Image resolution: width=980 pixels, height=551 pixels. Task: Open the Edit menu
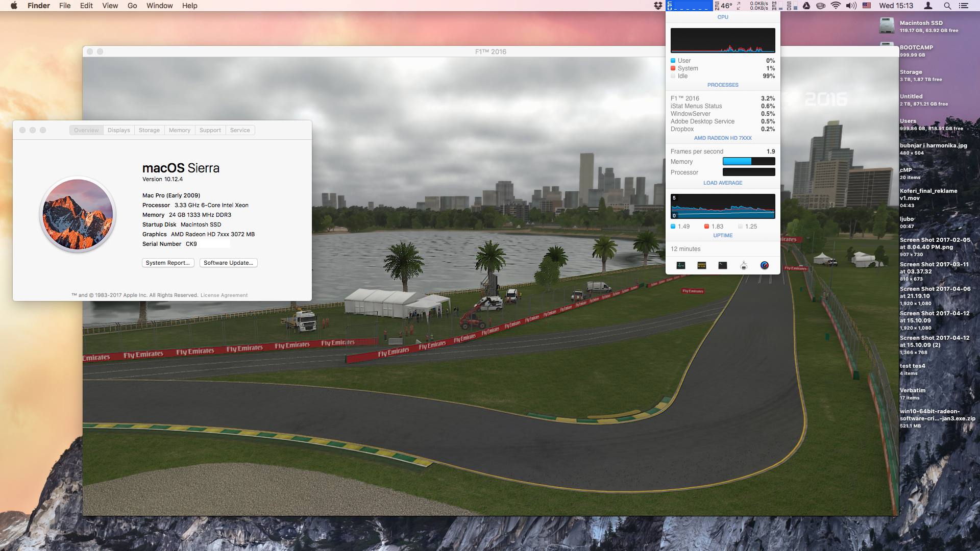click(86, 6)
